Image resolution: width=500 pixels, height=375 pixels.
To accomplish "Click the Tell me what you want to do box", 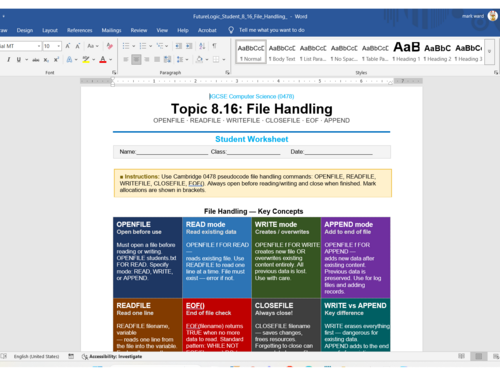I will (x=272, y=30).
